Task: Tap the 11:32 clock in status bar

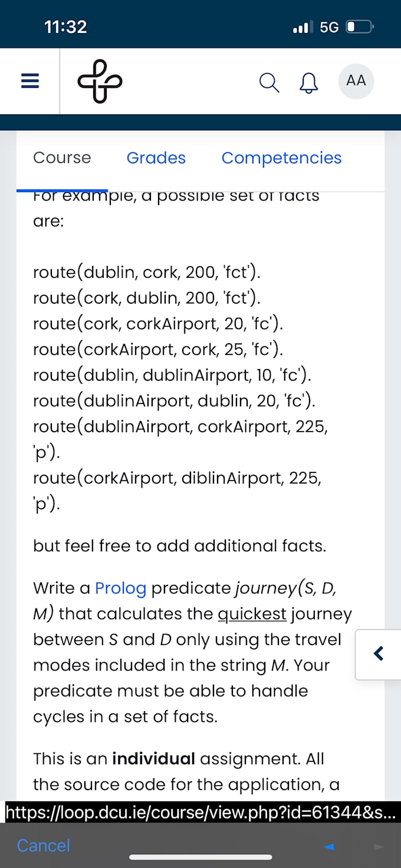Action: [x=65, y=27]
